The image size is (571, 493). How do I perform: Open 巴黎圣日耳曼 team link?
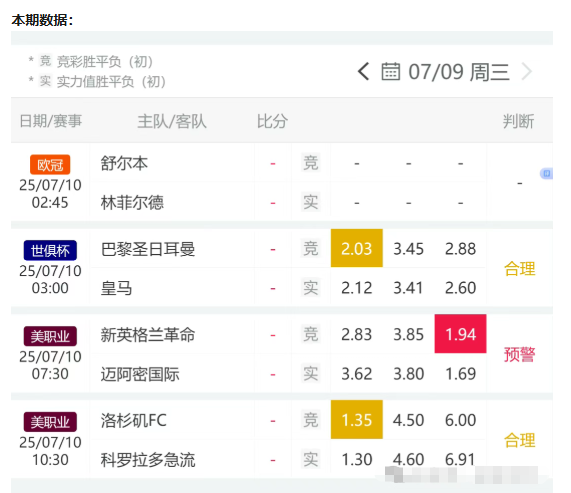tap(148, 249)
